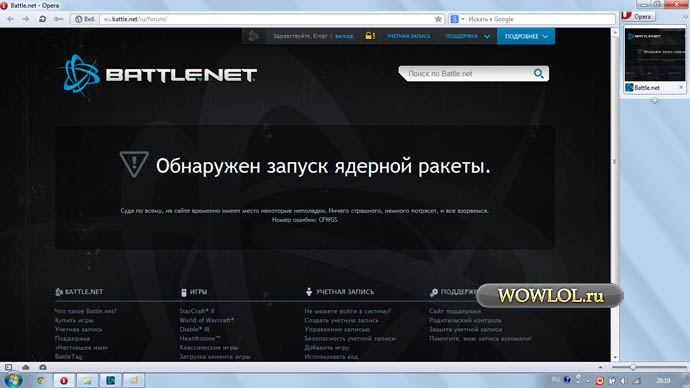This screenshot has width=690, height=388.
Task: Click the yellow lock security warning icon
Action: (370, 36)
